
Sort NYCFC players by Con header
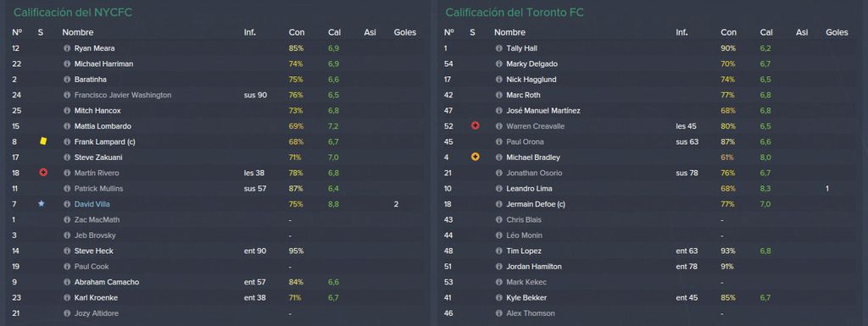coord(296,32)
